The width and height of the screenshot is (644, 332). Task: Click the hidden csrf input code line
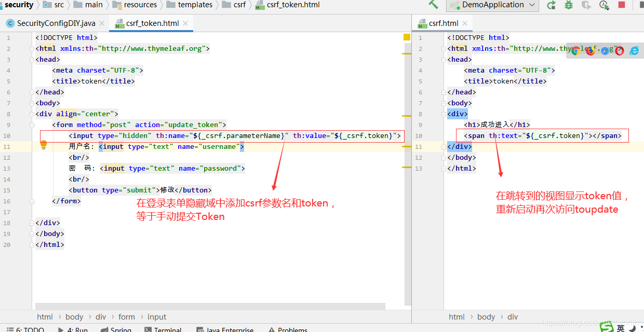(235, 136)
